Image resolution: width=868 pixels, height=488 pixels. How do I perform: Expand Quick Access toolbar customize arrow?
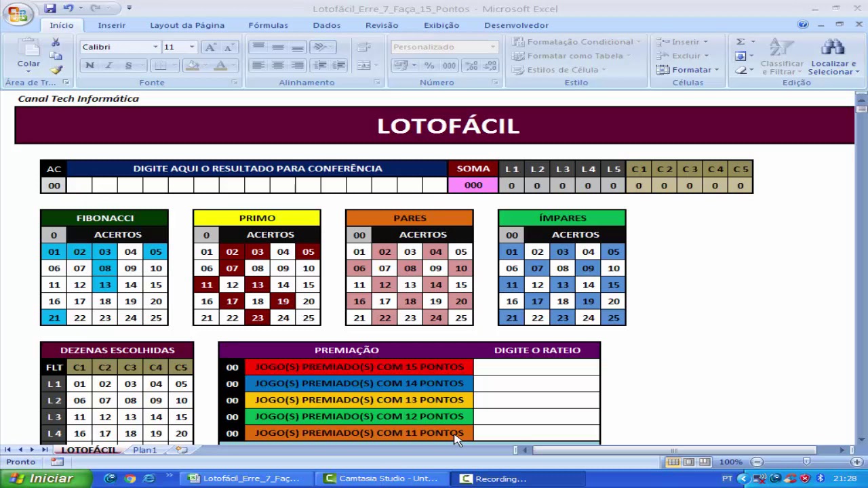click(x=129, y=8)
